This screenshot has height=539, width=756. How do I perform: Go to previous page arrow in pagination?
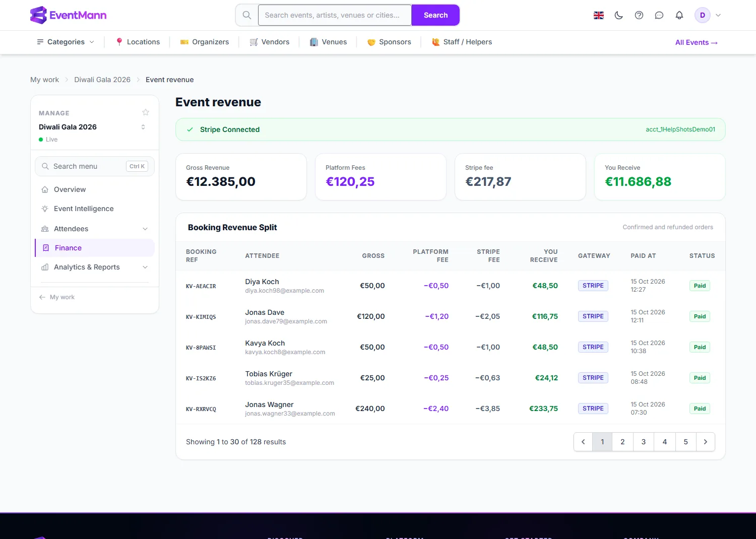pyautogui.click(x=583, y=442)
